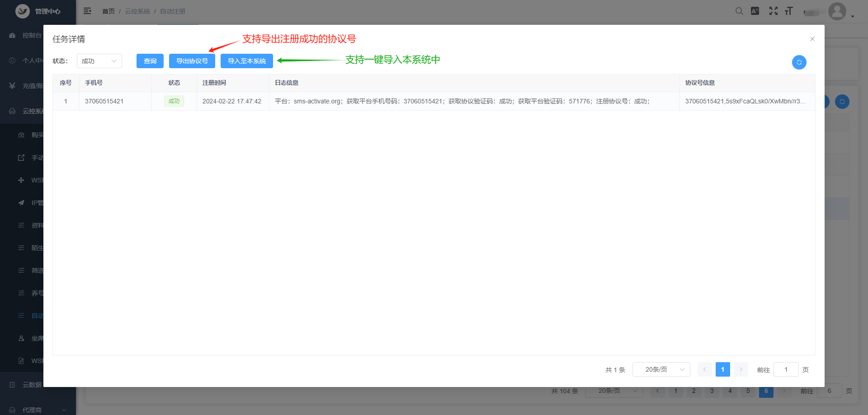Close the 任务详情 dialog

(812, 39)
